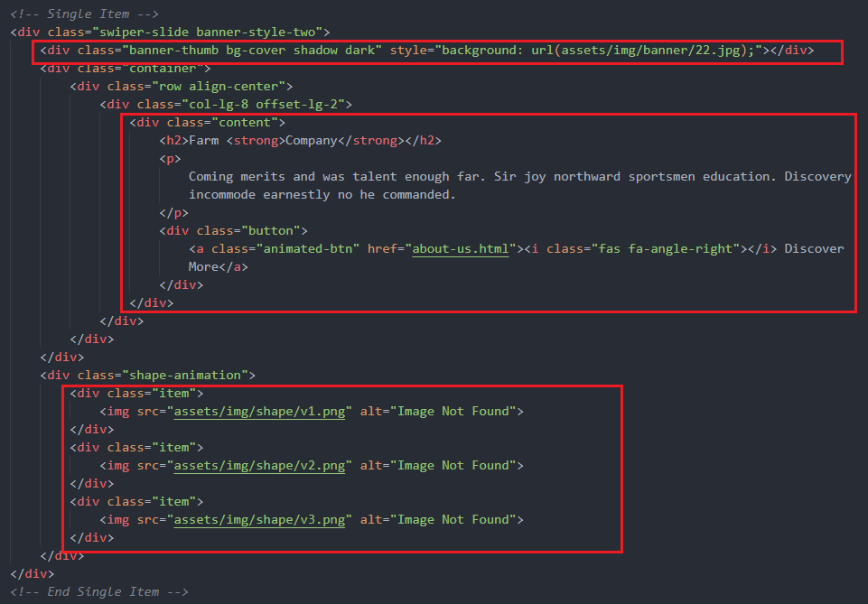Click the assets/img/shape/v1.png path link
The width and height of the screenshot is (868, 604).
point(259,411)
